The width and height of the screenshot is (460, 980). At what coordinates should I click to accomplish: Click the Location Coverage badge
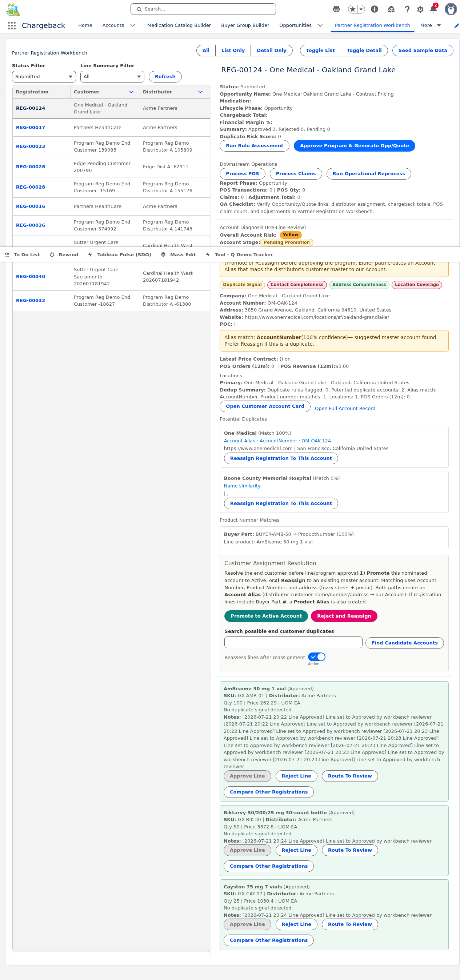pyautogui.click(x=416, y=285)
